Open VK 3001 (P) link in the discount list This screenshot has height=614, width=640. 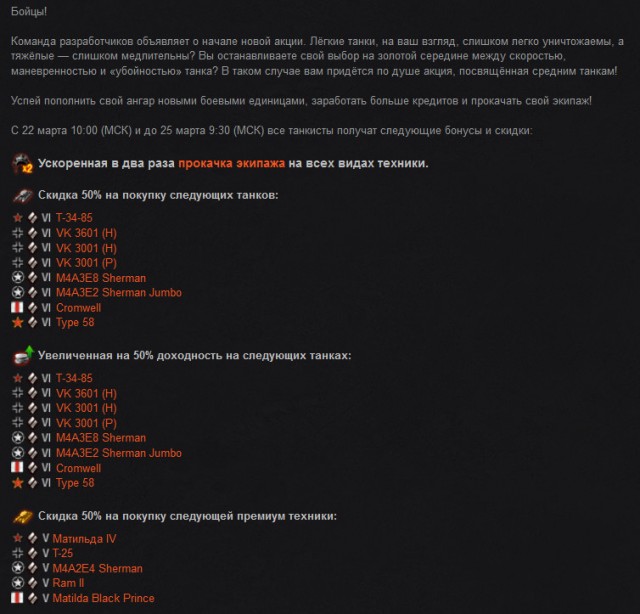click(x=86, y=263)
